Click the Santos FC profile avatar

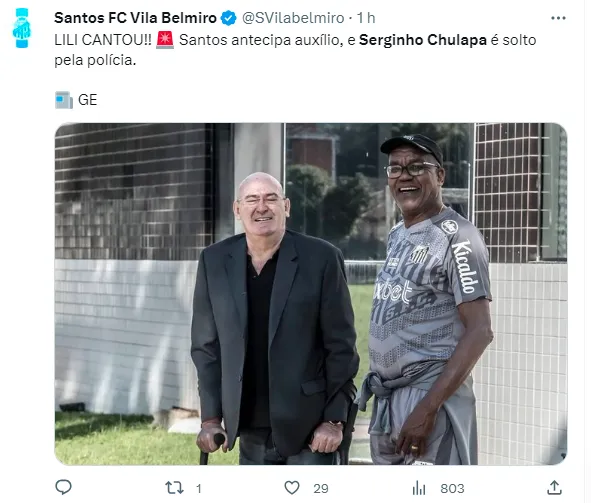pyautogui.click(x=22, y=28)
